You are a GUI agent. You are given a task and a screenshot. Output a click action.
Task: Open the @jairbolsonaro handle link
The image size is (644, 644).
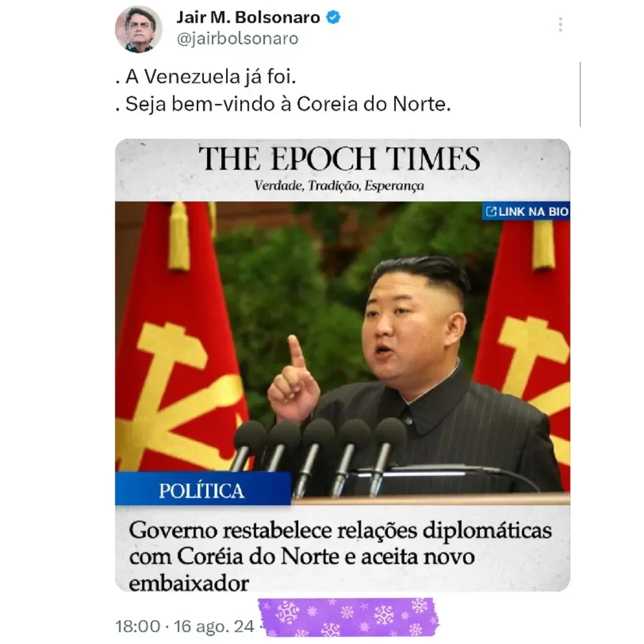[237, 39]
